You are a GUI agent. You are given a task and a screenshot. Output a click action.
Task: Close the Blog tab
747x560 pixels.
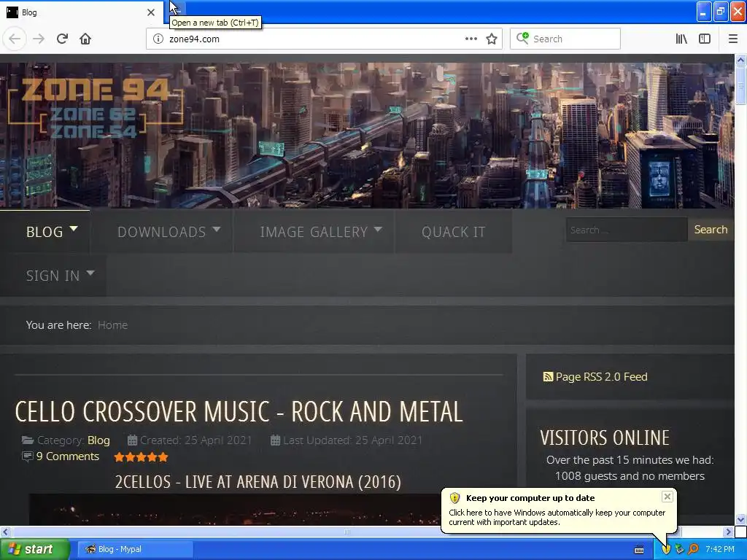(151, 12)
